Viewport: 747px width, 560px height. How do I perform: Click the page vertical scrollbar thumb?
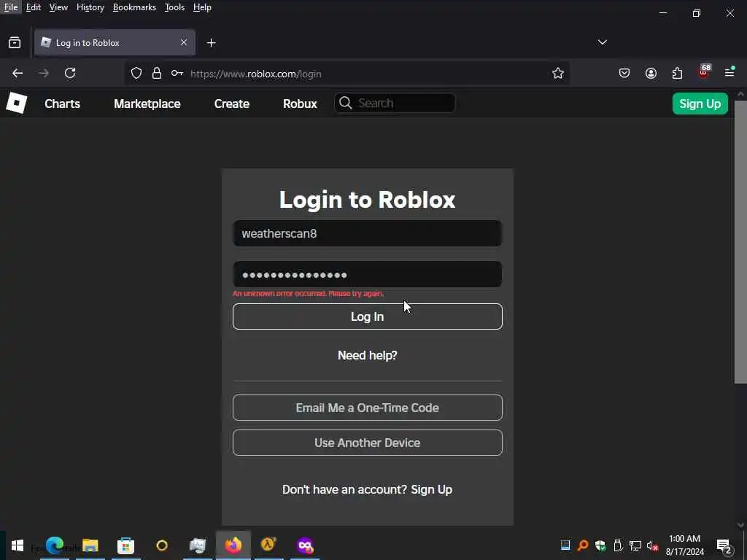click(x=740, y=241)
